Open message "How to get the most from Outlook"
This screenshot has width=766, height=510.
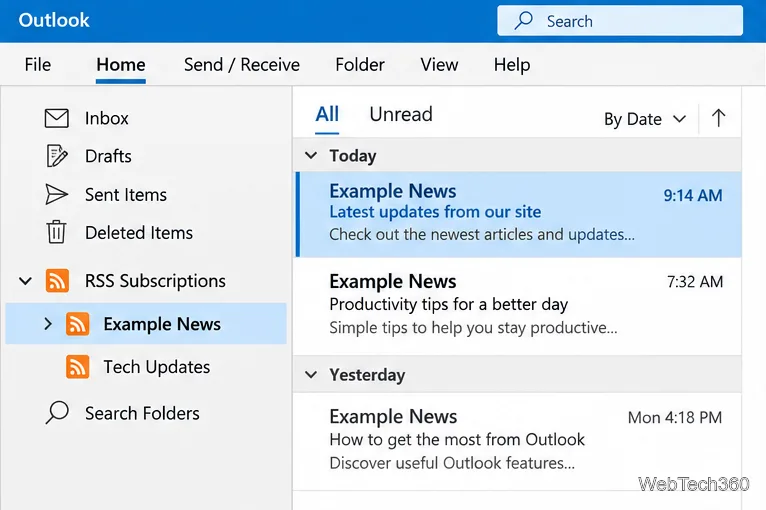tap(518, 441)
